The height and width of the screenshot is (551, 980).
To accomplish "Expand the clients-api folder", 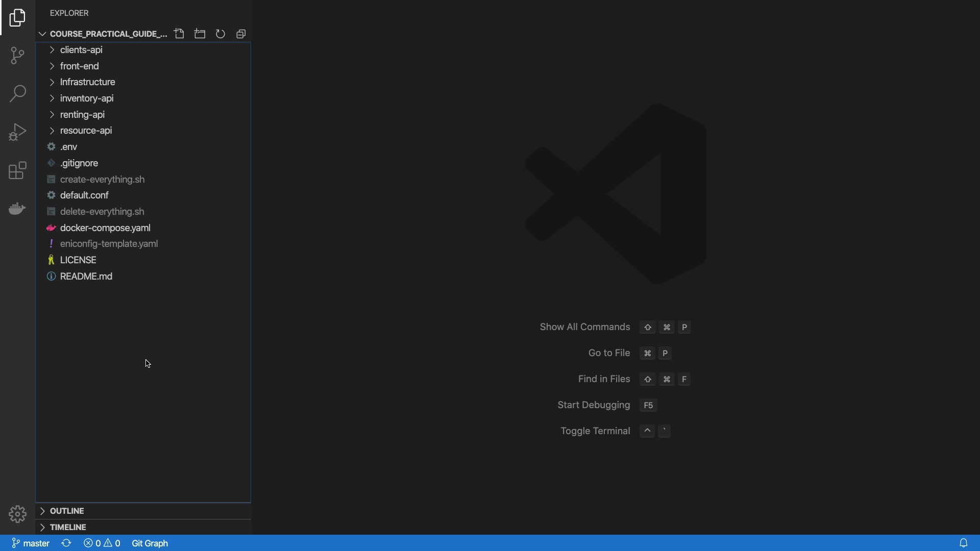I will click(x=81, y=50).
